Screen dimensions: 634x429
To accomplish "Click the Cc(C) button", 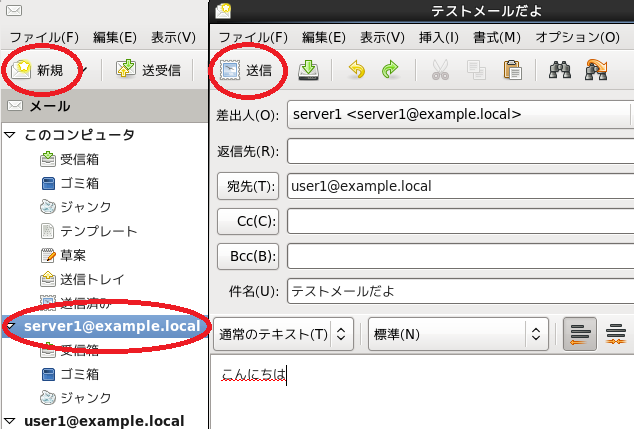I will click(248, 221).
